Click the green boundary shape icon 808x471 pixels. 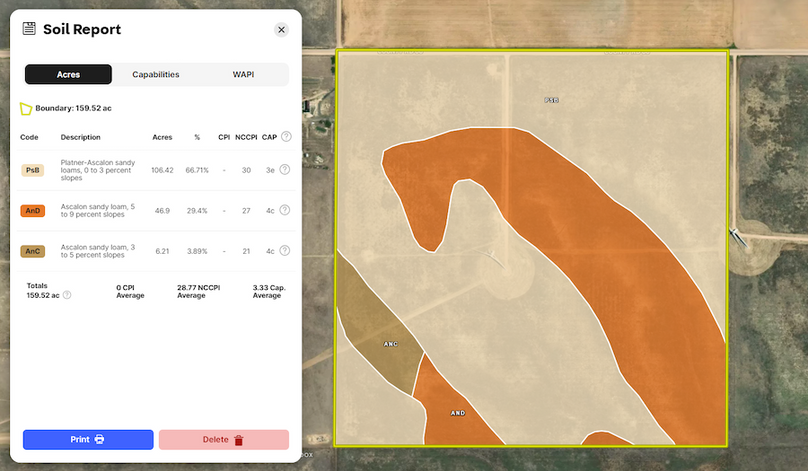(26, 108)
